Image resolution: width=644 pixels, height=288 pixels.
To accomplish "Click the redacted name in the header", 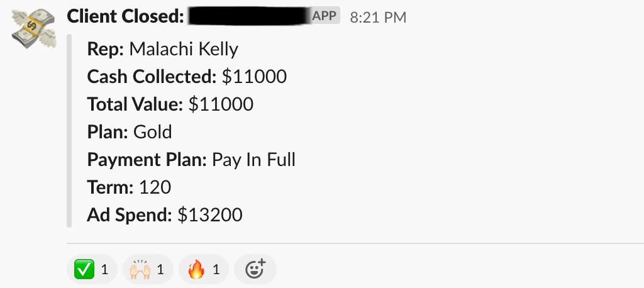I will (x=248, y=16).
